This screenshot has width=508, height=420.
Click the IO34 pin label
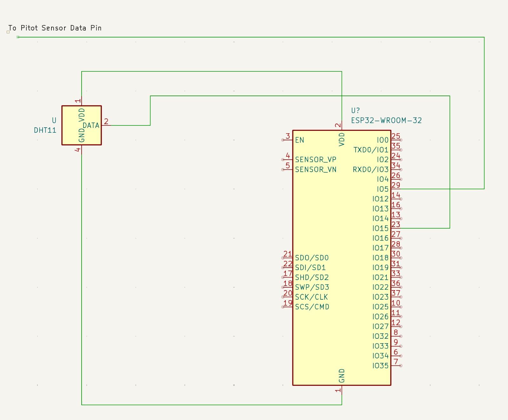380,356
